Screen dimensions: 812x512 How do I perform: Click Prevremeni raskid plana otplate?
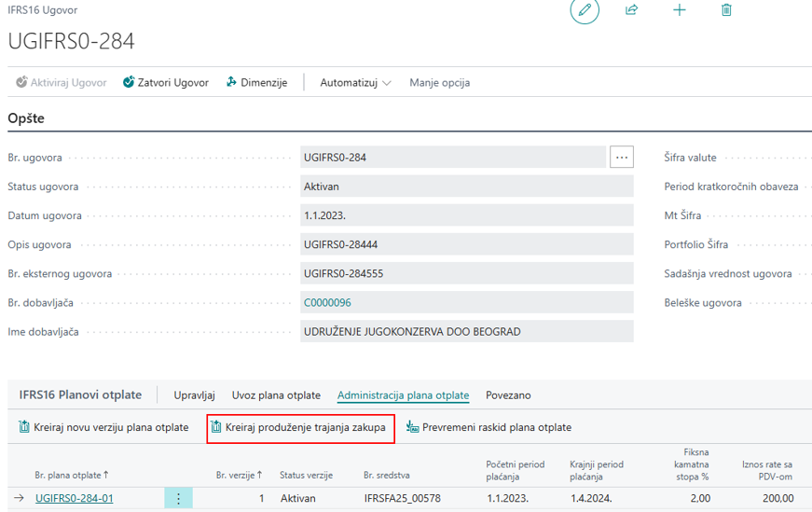(x=489, y=427)
